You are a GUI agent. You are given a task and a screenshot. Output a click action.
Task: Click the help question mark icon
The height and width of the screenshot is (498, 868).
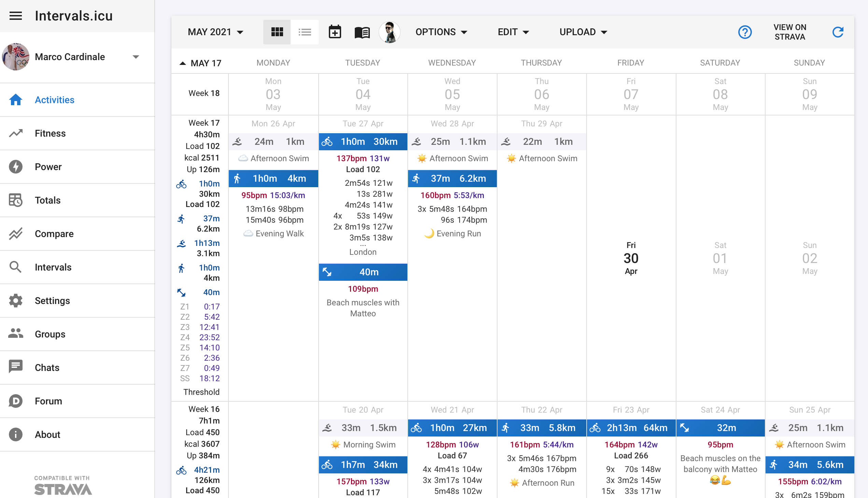(x=745, y=32)
